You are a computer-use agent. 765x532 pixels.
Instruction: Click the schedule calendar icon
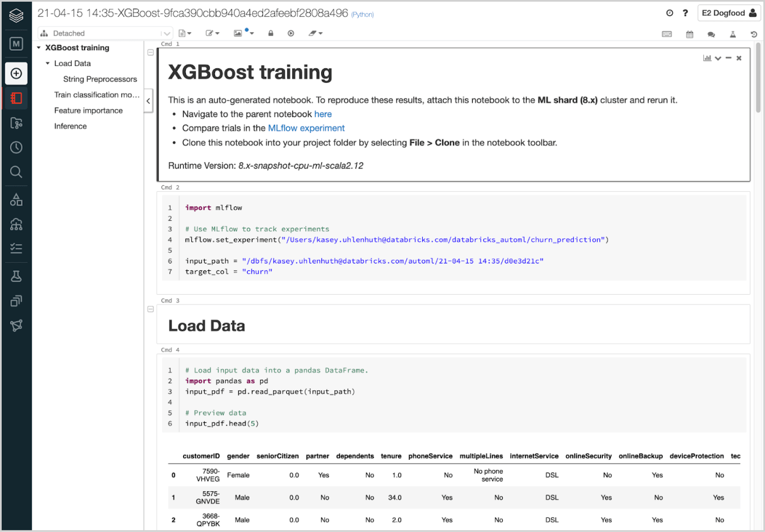690,34
